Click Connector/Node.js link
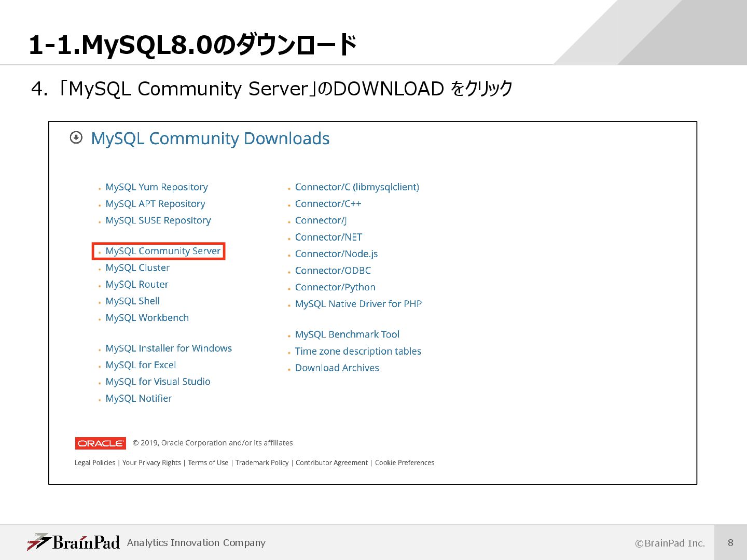This screenshot has width=747, height=560. [336, 254]
